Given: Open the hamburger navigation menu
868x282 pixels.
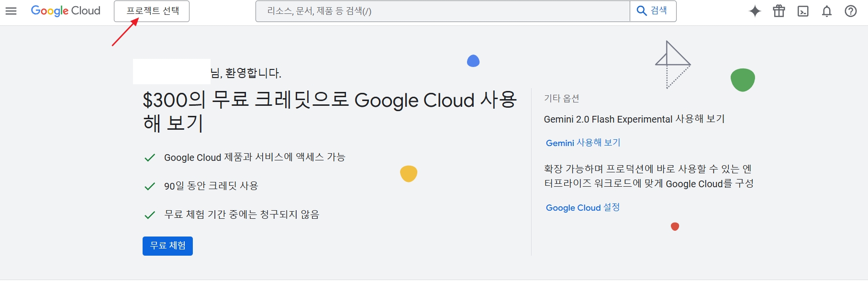Looking at the screenshot, I should 11,11.
